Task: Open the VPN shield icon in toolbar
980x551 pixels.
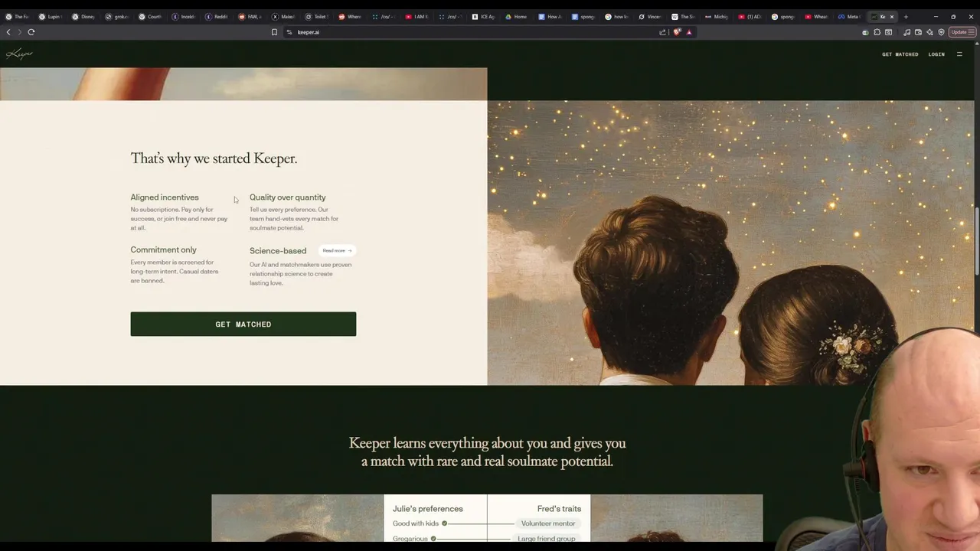Action: [941, 32]
